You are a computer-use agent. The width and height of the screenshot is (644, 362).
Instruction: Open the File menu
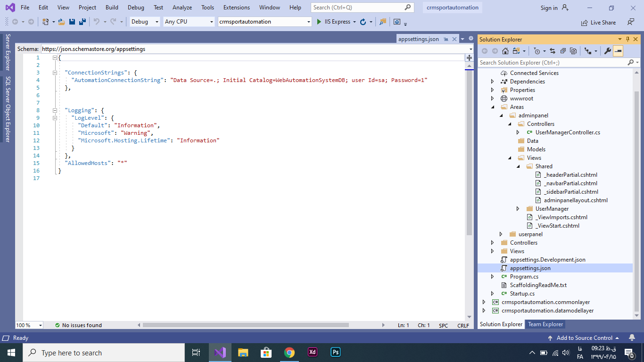coord(25,8)
